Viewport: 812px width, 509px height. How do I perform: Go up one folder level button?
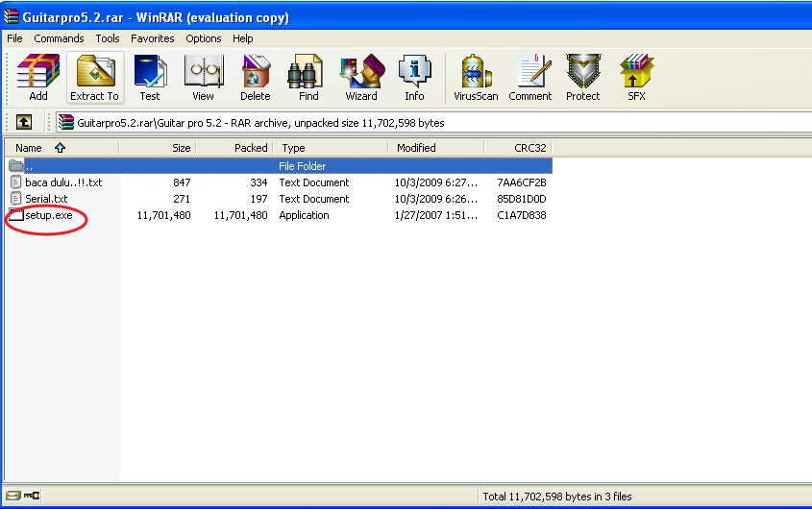tap(24, 123)
